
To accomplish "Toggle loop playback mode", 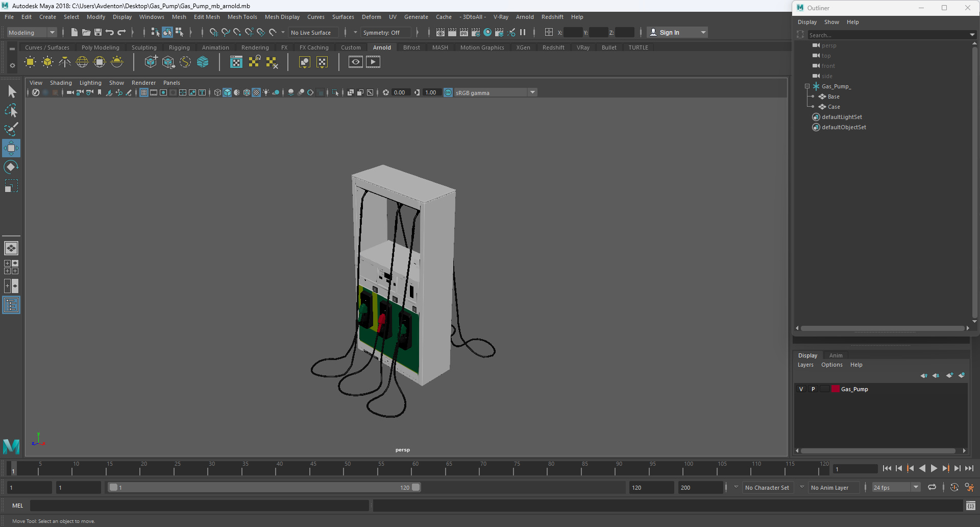I will [x=932, y=487].
